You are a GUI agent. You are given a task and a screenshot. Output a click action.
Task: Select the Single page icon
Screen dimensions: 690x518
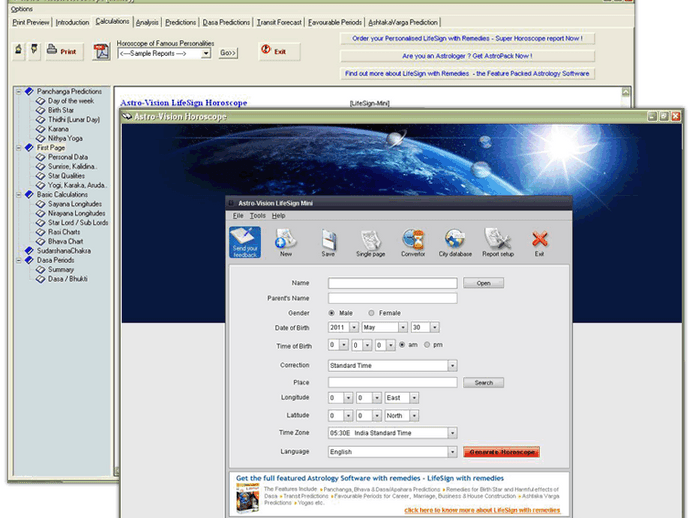[x=370, y=242]
